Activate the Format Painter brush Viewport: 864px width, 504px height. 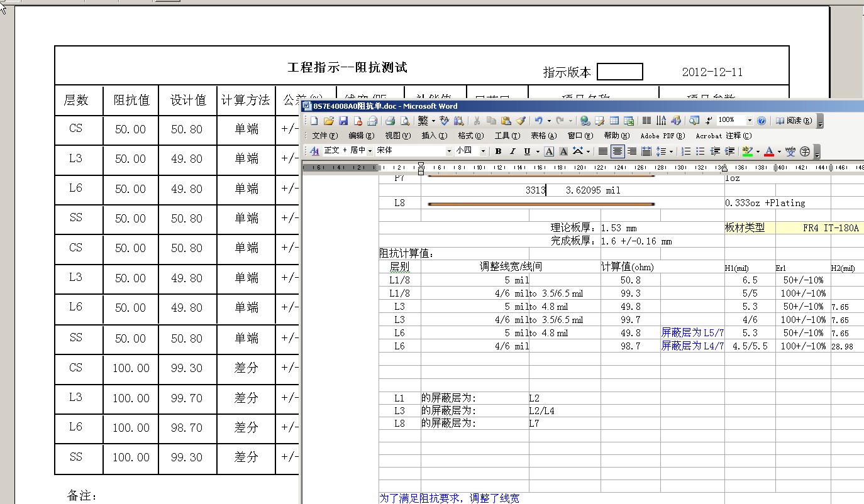pos(521,121)
